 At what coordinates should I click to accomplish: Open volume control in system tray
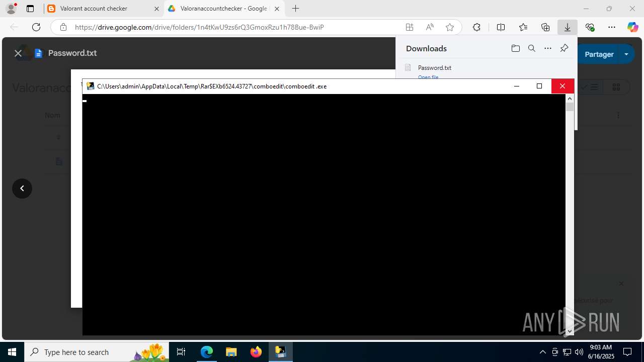[579, 352]
